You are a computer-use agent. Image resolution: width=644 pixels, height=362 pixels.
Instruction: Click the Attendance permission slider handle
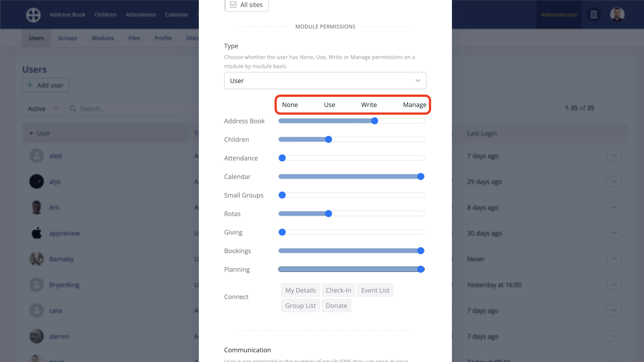[282, 158]
